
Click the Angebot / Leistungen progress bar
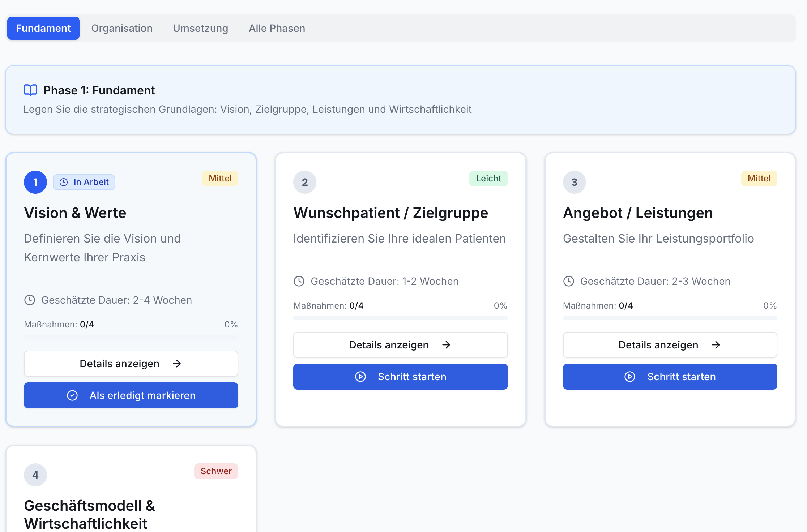[x=670, y=318]
